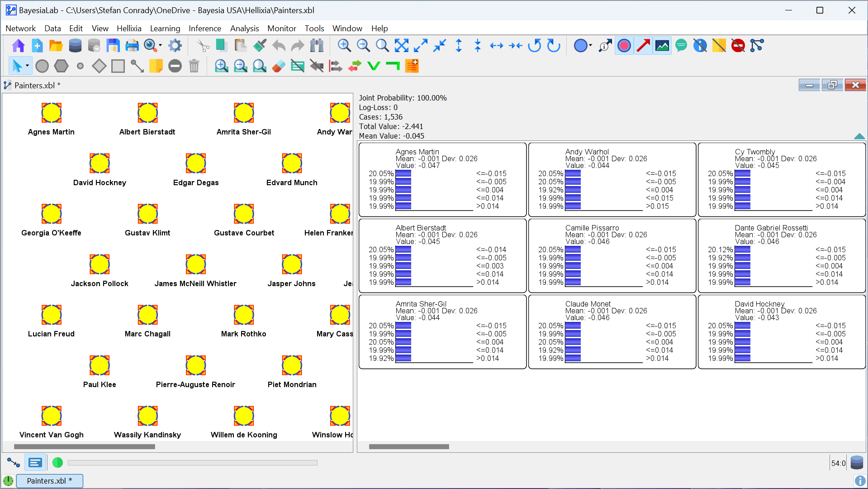Viewport: 868px width, 489px height.
Task: Open the Network menu
Action: point(21,29)
